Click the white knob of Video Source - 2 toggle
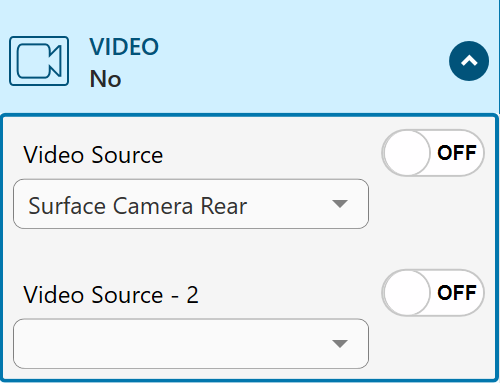 click(406, 293)
